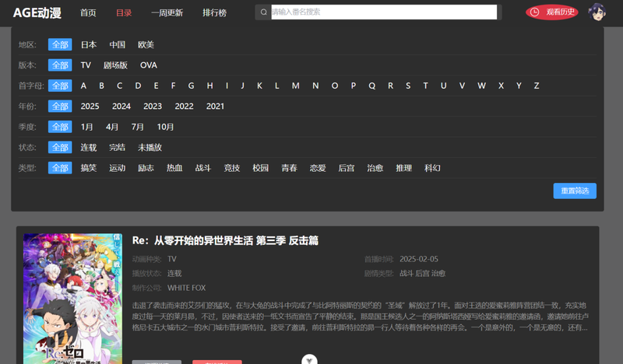Filter region by 欧美
This screenshot has height=364, width=623.
146,44
